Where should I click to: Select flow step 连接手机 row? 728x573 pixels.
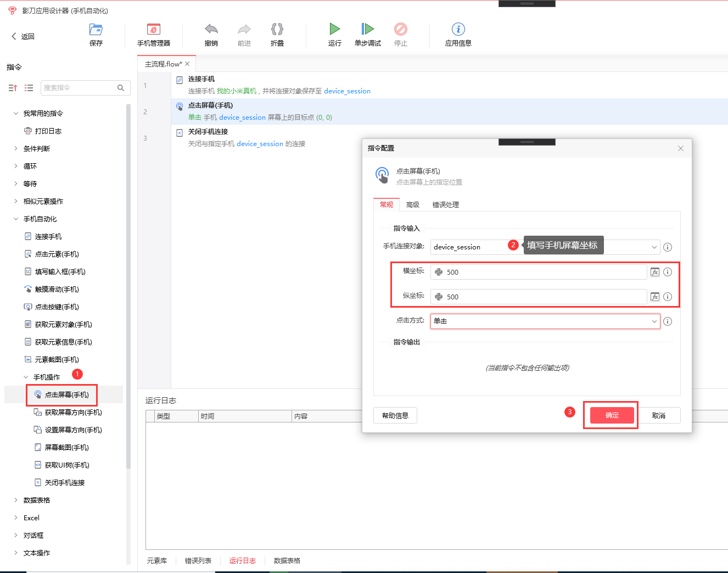coord(450,85)
